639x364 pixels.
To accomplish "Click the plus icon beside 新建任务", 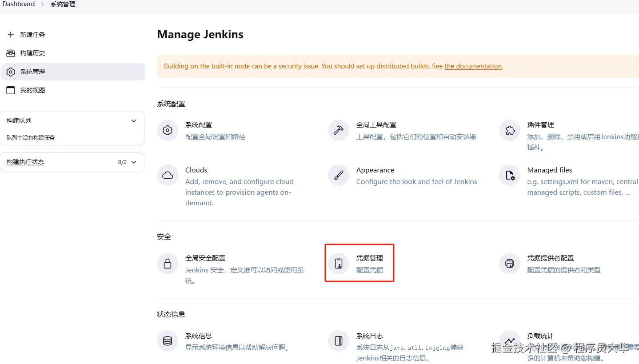I will (11, 35).
